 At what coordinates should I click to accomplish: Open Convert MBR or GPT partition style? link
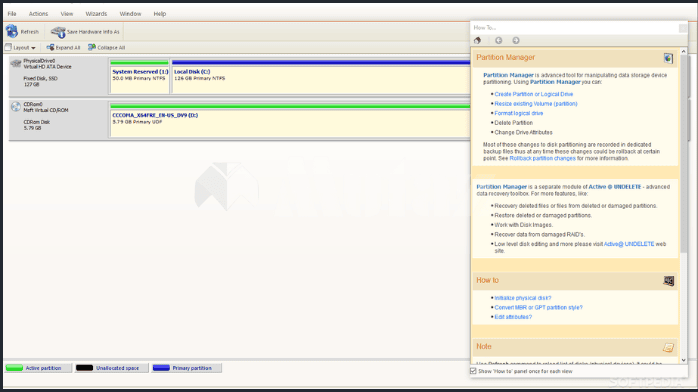(538, 307)
